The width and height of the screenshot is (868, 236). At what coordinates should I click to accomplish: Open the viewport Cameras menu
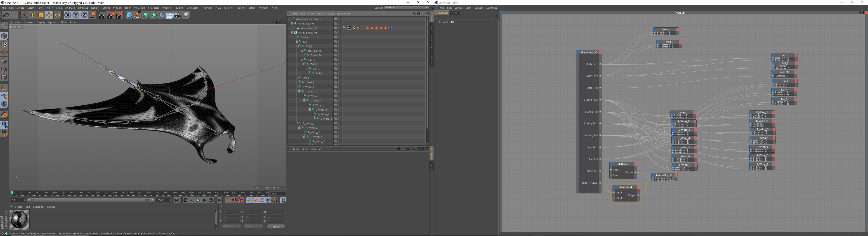tap(29, 22)
